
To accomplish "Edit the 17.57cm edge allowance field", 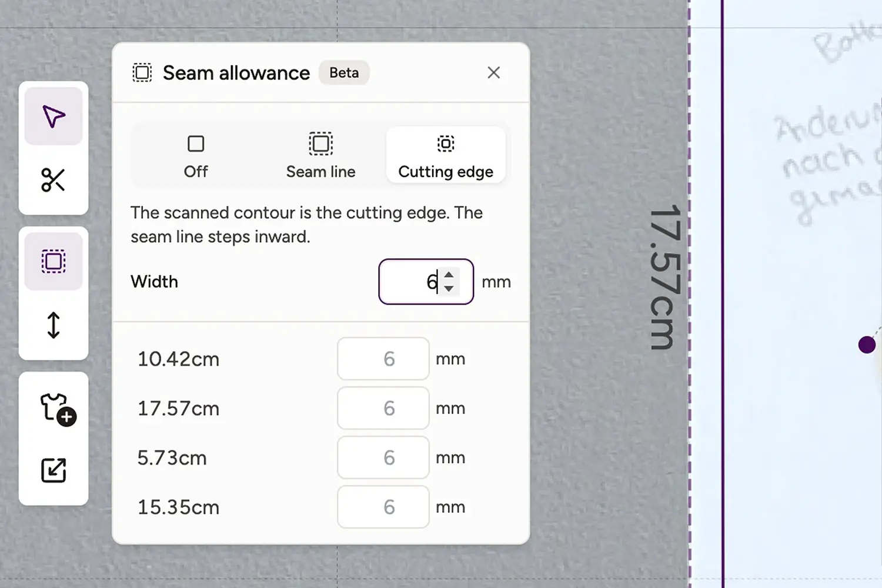I will pyautogui.click(x=383, y=408).
